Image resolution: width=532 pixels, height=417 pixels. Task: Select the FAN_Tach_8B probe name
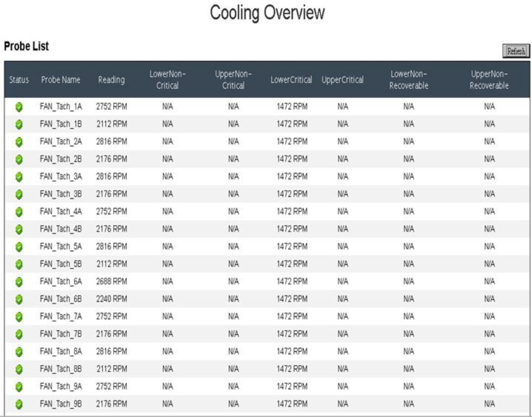point(61,369)
